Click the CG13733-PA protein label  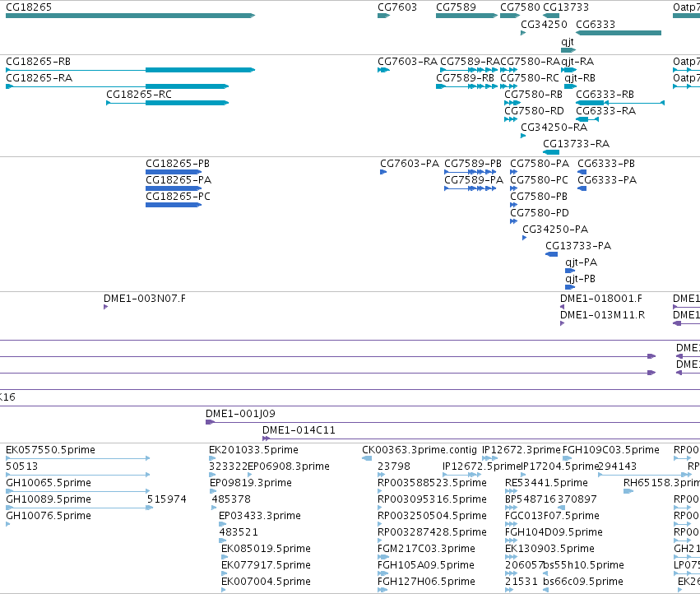[578, 246]
